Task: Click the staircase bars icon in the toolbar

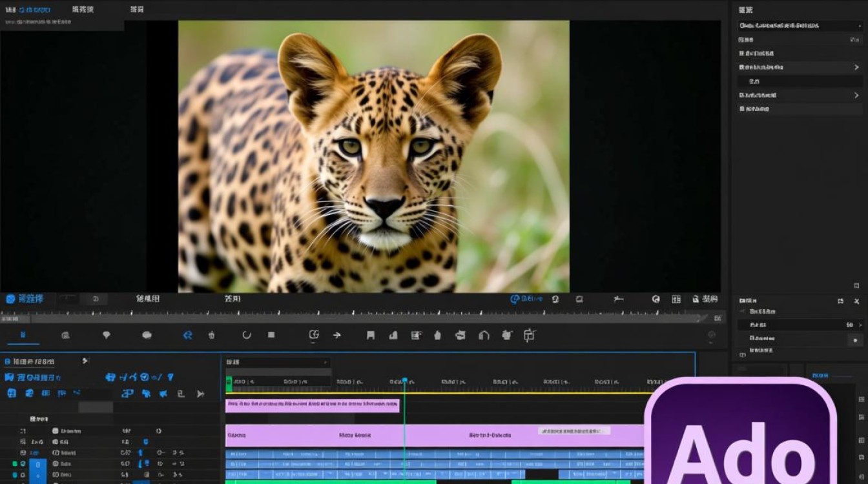Action: click(393, 335)
